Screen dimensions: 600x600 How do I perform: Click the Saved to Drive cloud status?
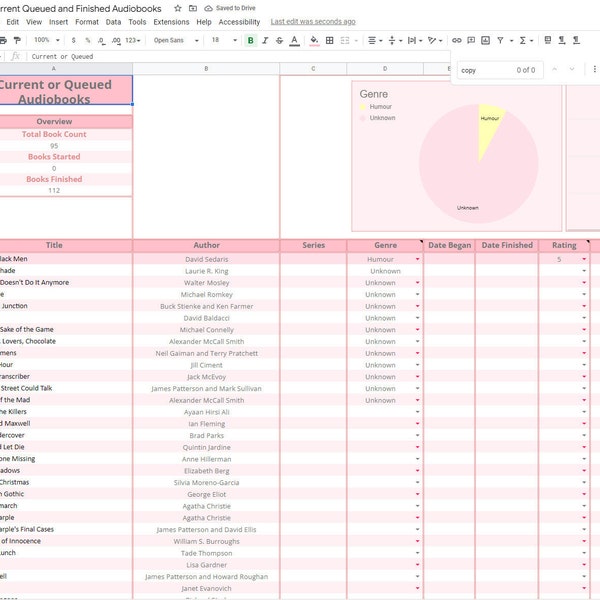[230, 8]
